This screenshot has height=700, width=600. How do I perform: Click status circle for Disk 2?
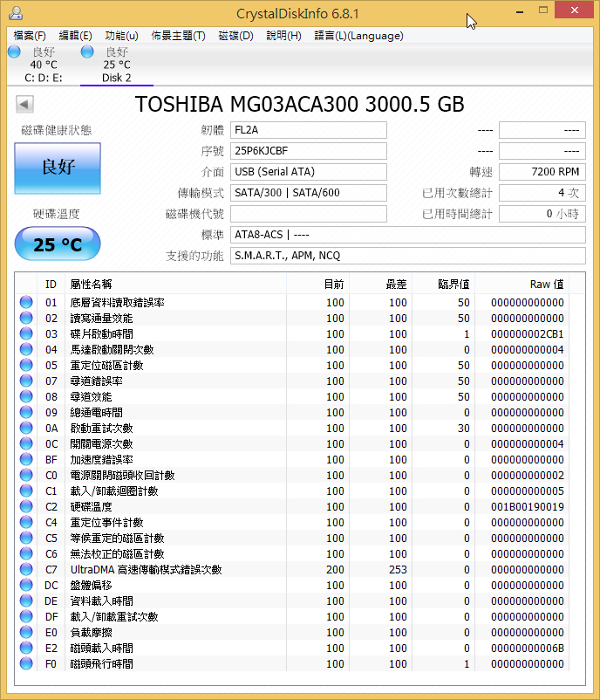[x=87, y=51]
